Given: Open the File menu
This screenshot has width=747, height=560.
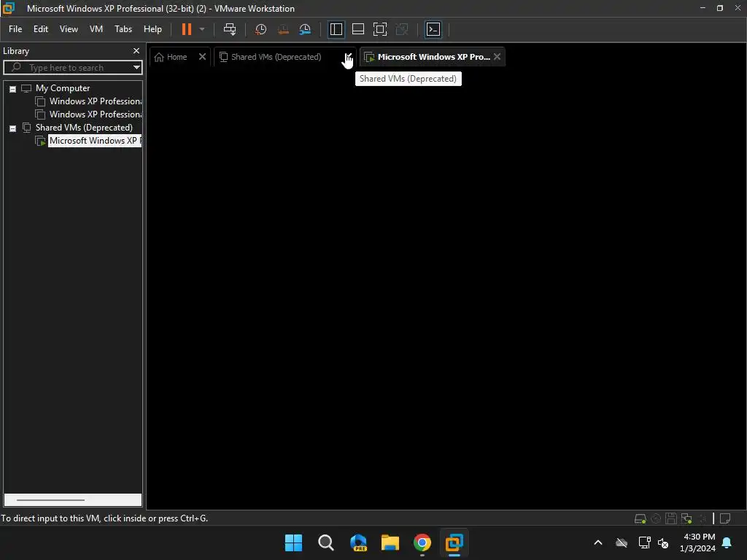Looking at the screenshot, I should (x=15, y=29).
